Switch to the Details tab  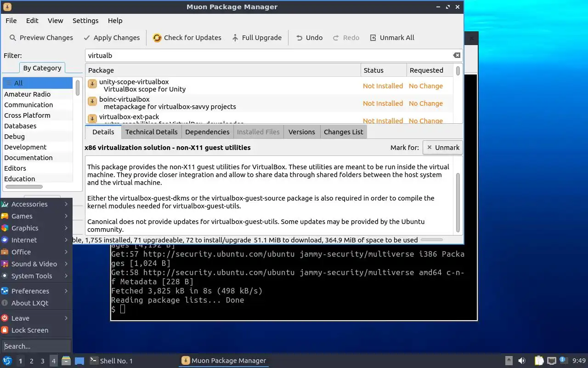[x=103, y=132]
